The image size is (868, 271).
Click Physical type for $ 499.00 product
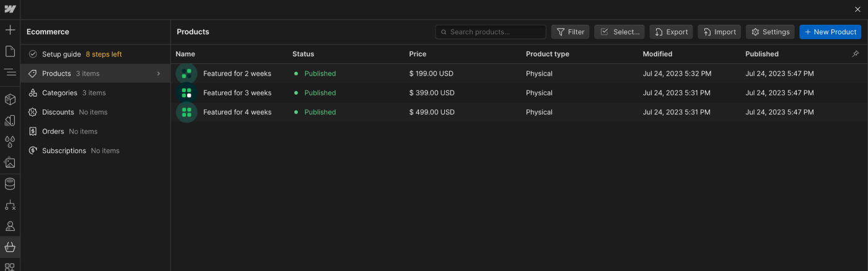(x=539, y=112)
